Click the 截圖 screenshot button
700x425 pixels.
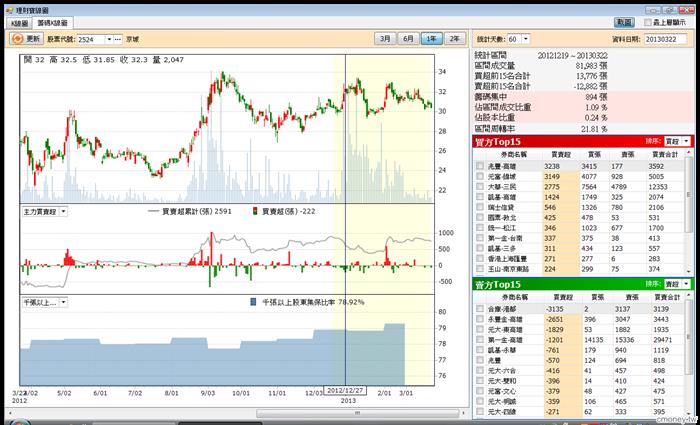(624, 22)
